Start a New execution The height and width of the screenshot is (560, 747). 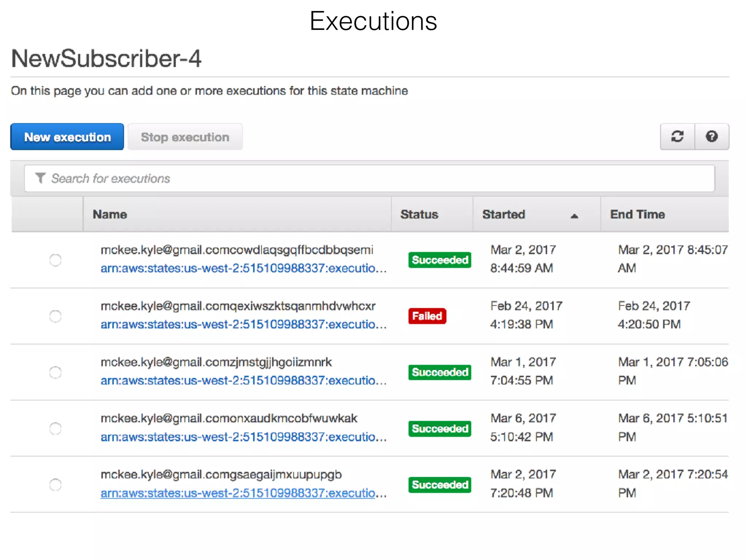(x=67, y=137)
